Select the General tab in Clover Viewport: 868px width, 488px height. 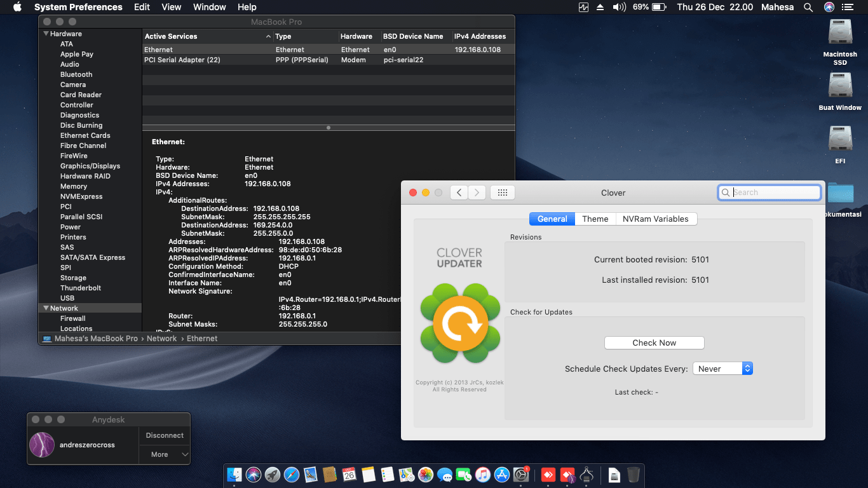552,219
